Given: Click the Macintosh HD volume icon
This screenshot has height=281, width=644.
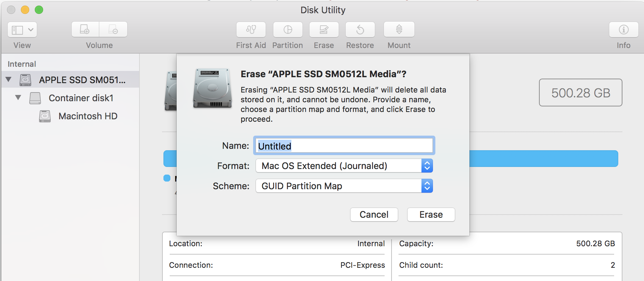Looking at the screenshot, I should 45,116.
